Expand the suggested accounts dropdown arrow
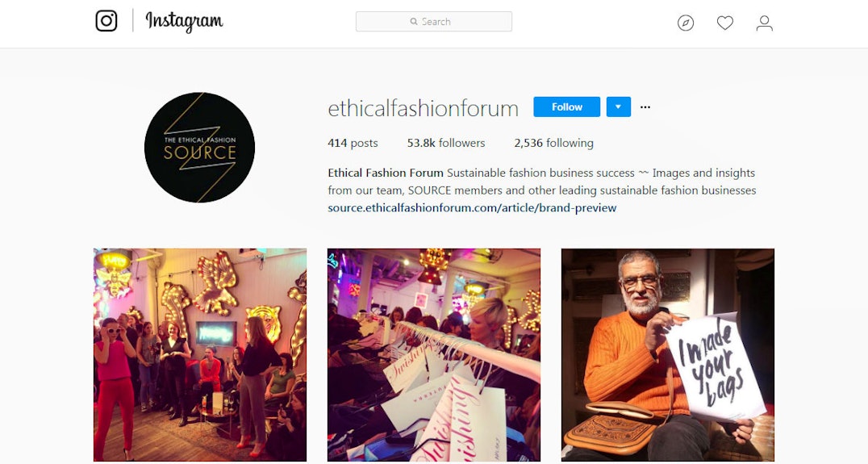 pos(619,107)
